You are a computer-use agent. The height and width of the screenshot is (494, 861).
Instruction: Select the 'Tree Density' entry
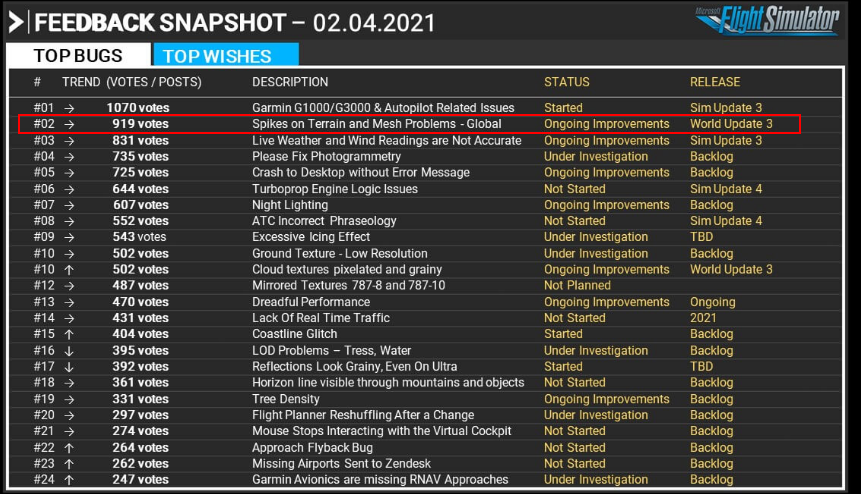coord(286,399)
